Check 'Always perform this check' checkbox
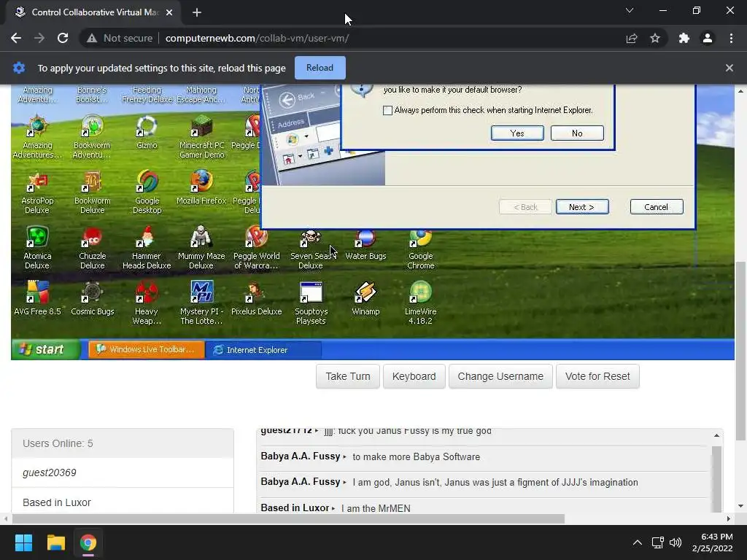This screenshot has width=747, height=560. coord(388,111)
